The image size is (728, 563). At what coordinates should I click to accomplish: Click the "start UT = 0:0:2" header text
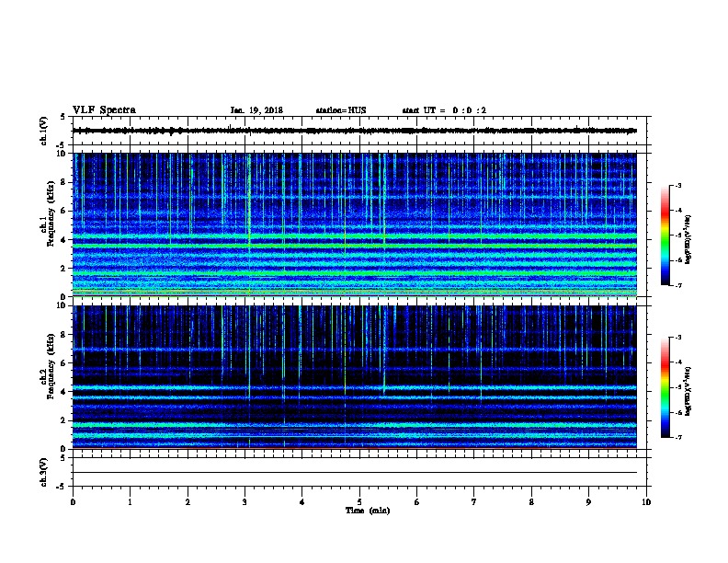click(x=444, y=110)
